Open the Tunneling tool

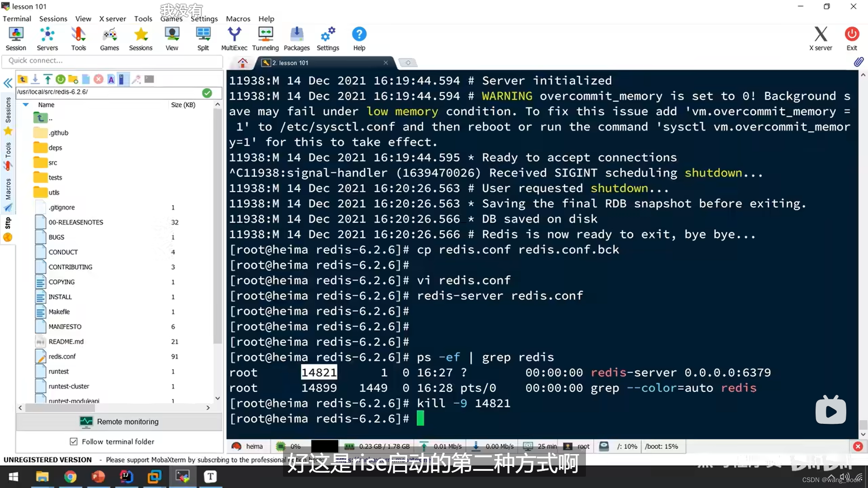point(265,38)
